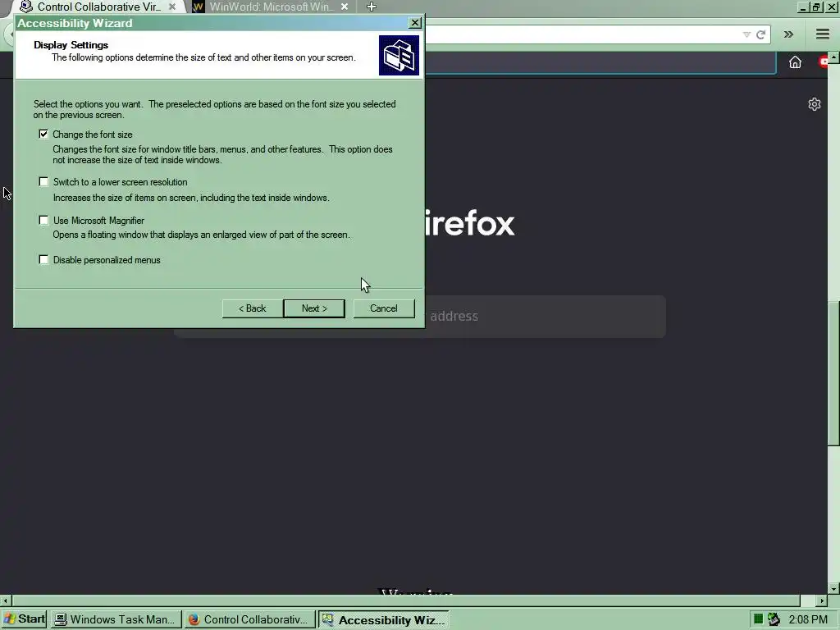The height and width of the screenshot is (630, 840).
Task: Open a new browser tab
Action: pyautogui.click(x=372, y=7)
